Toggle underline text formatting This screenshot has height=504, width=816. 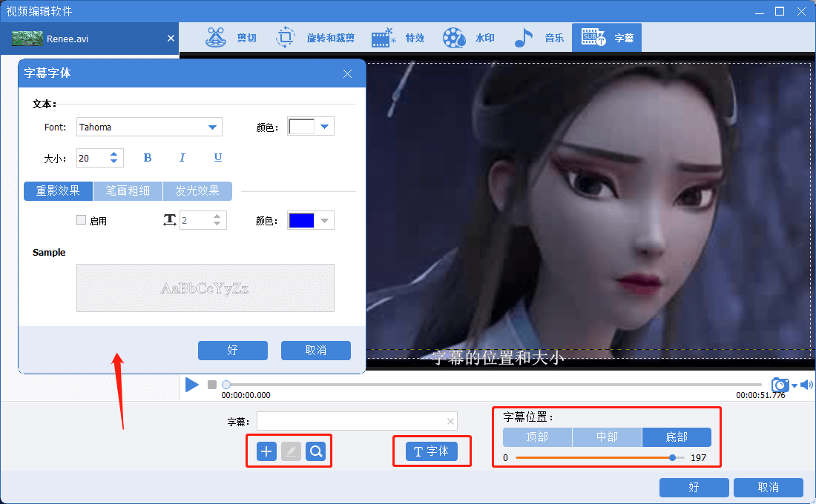[x=218, y=158]
